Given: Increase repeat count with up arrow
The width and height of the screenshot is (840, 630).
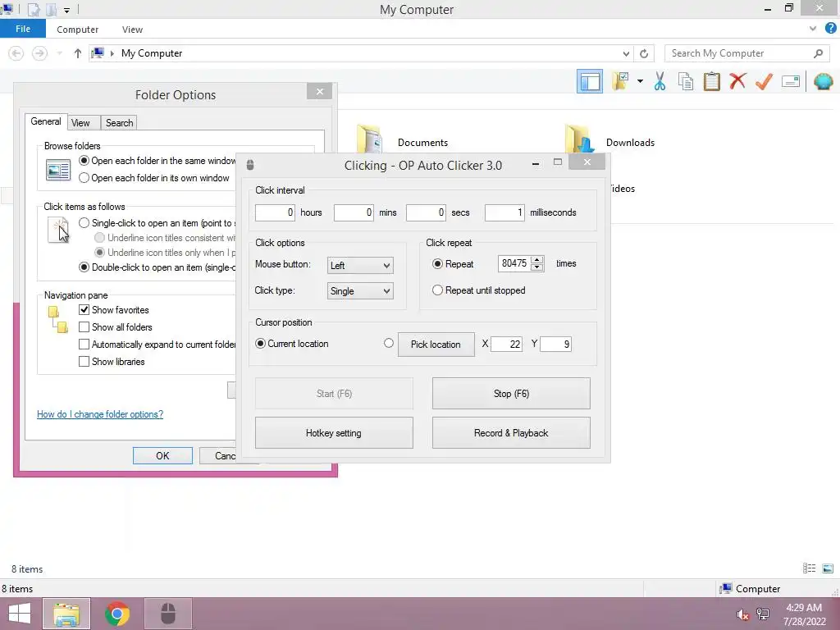Looking at the screenshot, I should [x=536, y=260].
